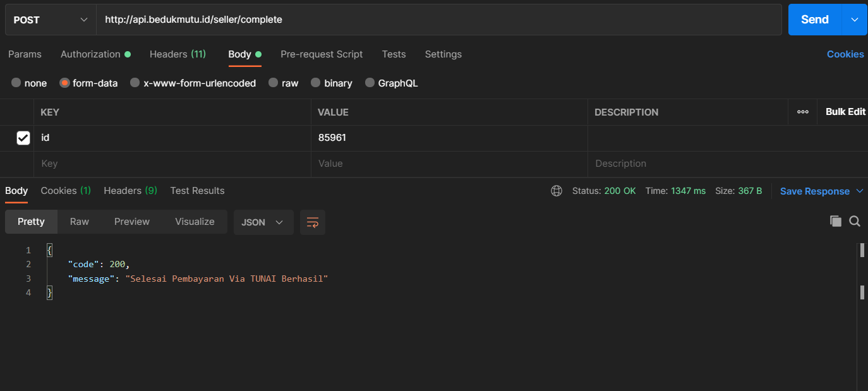Viewport: 868px width, 391px height.
Task: Expand the Send button arrow options
Action: [x=855, y=20]
